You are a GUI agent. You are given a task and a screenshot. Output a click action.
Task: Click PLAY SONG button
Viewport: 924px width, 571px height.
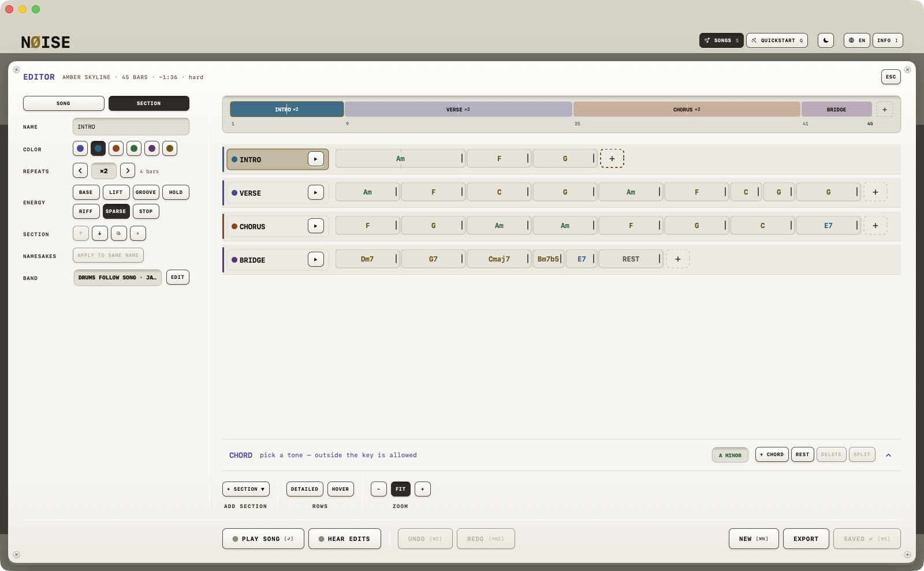point(263,539)
